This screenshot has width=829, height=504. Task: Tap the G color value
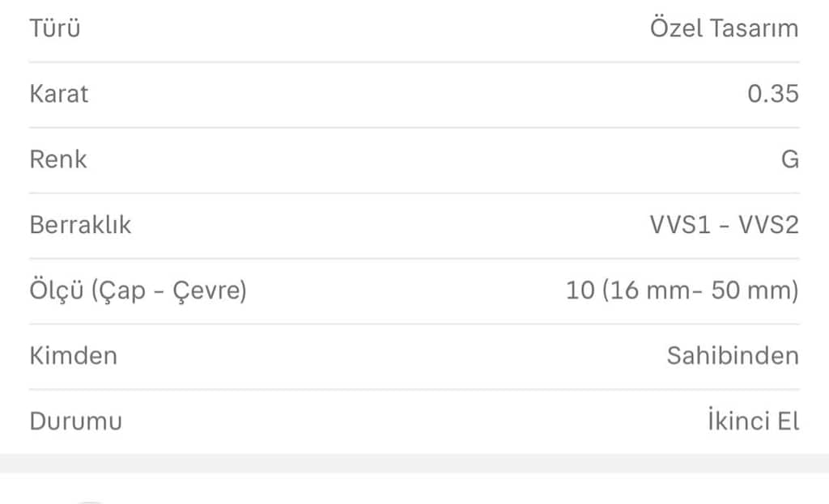tap(790, 159)
